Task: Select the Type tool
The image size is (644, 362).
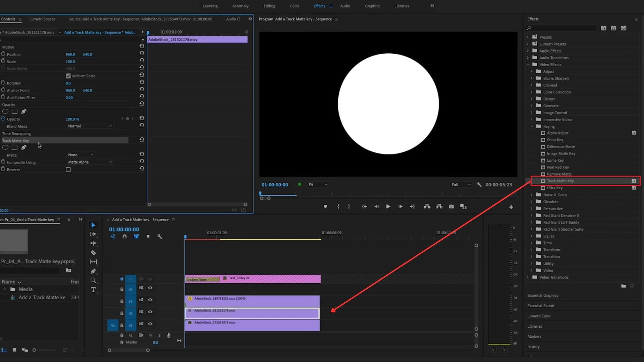Action: coord(94,290)
